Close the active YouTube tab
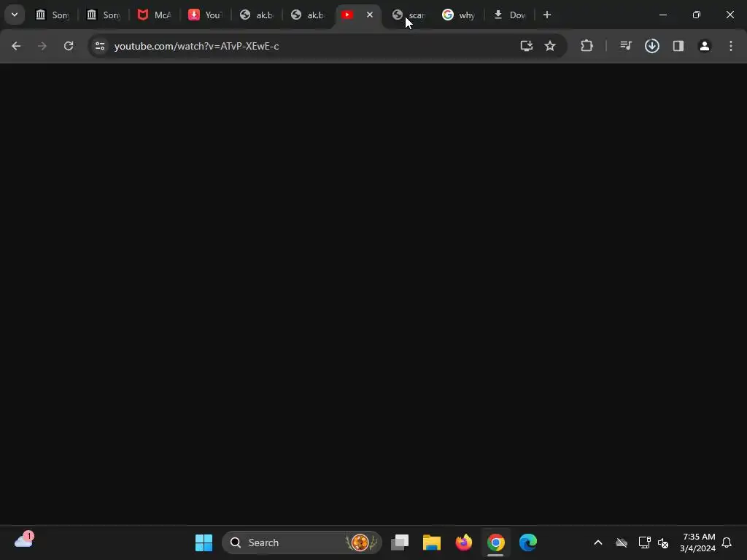This screenshot has height=560, width=747. click(x=370, y=15)
